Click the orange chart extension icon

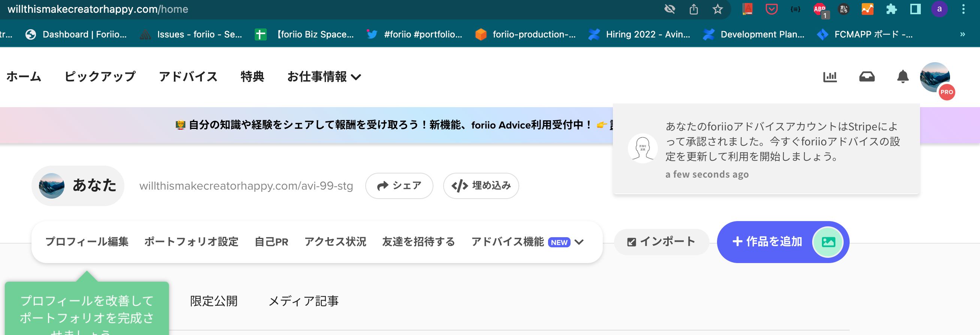click(x=867, y=9)
